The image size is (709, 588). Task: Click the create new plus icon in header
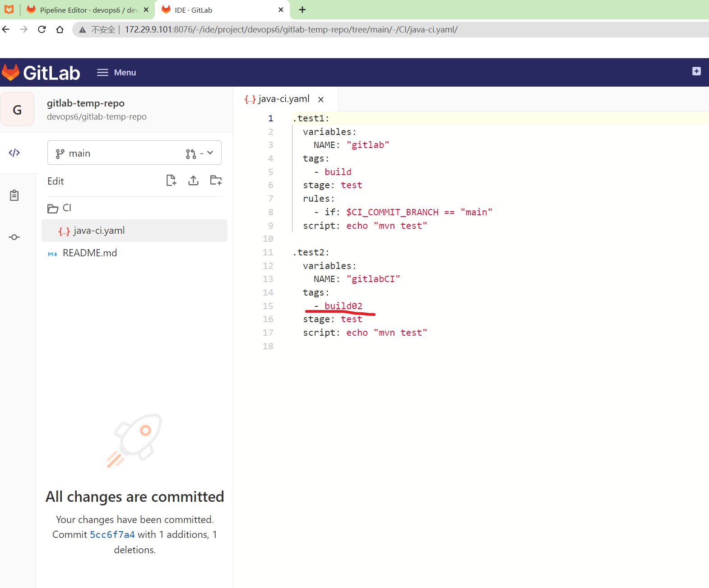tap(696, 71)
